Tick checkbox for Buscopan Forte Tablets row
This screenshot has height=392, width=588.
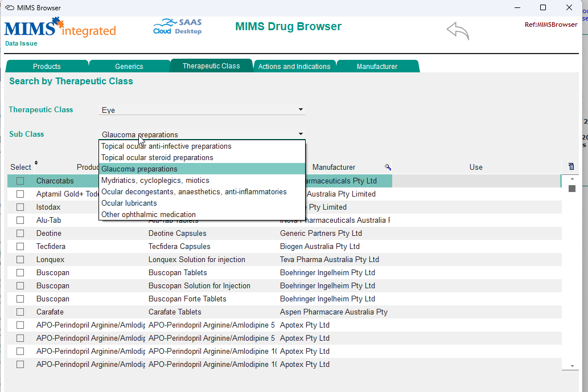tap(20, 299)
